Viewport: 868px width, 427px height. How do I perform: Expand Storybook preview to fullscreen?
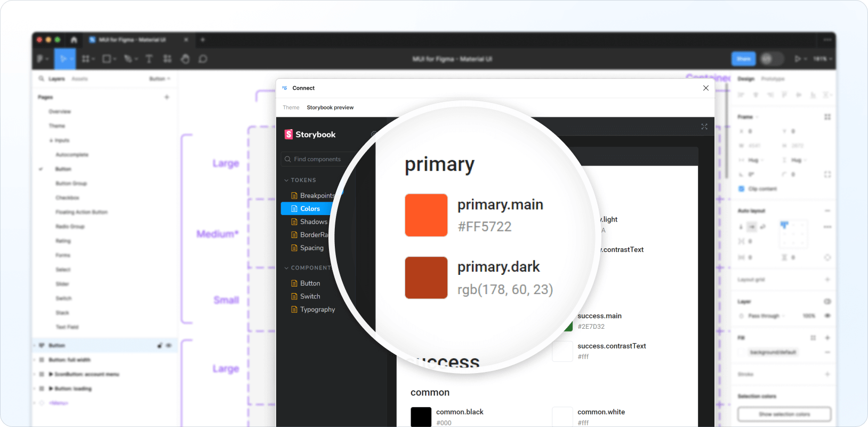click(x=704, y=126)
